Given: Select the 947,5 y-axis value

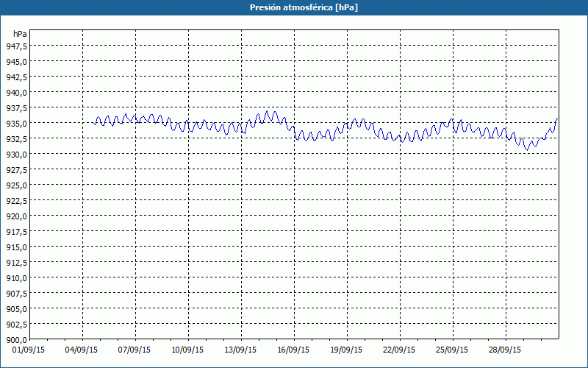Looking at the screenshot, I should tap(16, 46).
